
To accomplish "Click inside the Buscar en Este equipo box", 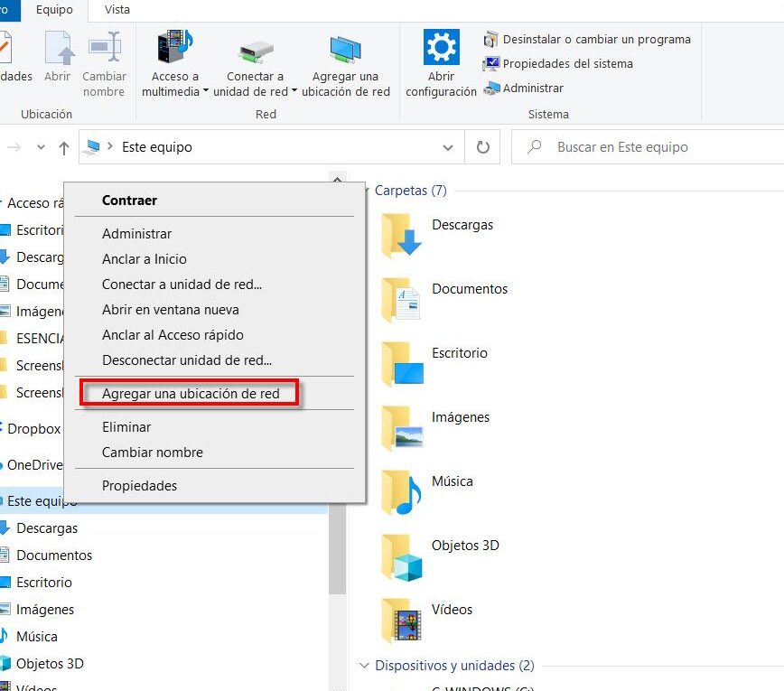I will (650, 146).
